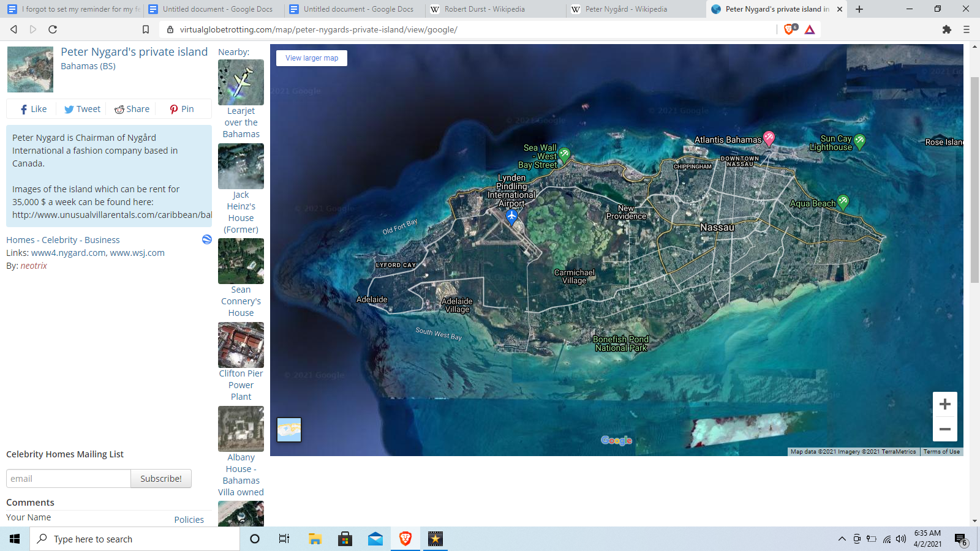Open Albany House Bahamas Villa thumbnail
Viewport: 980px width, 551px height.
[x=241, y=429]
